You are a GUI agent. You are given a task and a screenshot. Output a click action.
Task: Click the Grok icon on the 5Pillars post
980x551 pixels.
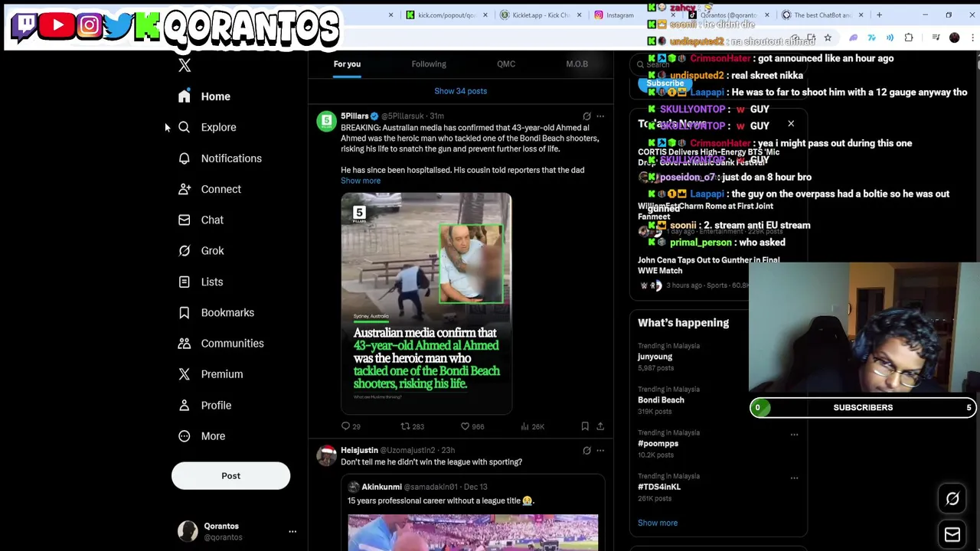click(x=586, y=116)
